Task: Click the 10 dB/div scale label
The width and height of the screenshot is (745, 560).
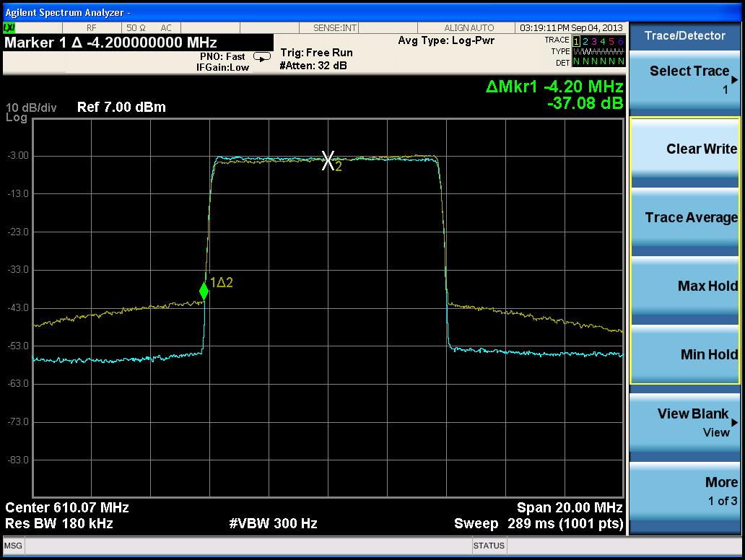Action: tap(31, 108)
